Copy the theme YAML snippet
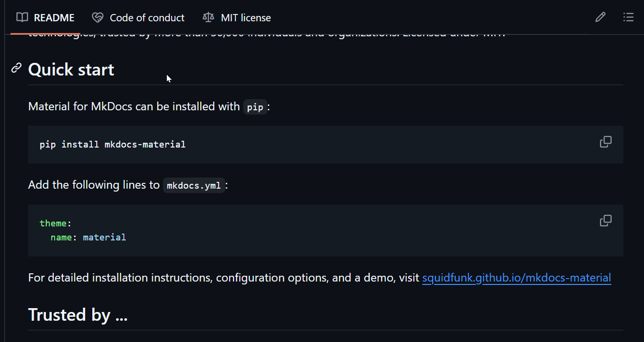 605,221
